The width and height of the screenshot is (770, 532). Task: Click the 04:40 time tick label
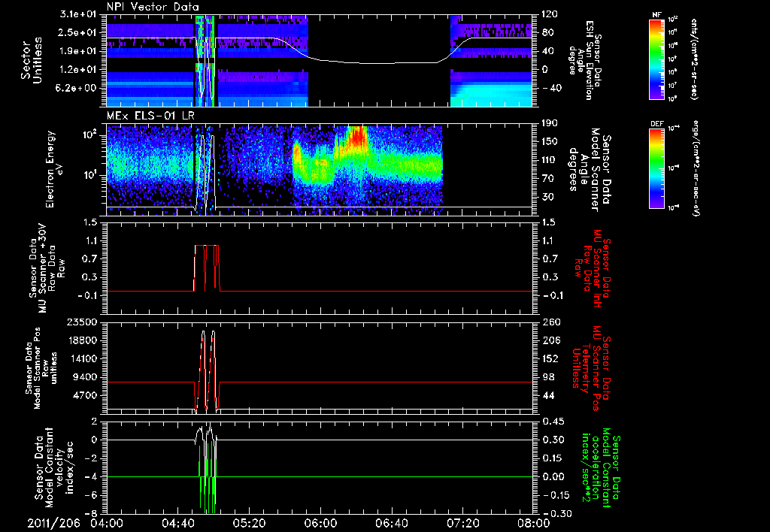click(177, 523)
